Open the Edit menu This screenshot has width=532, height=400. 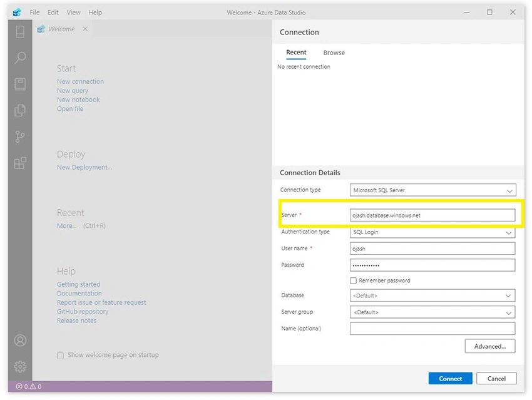tap(53, 13)
